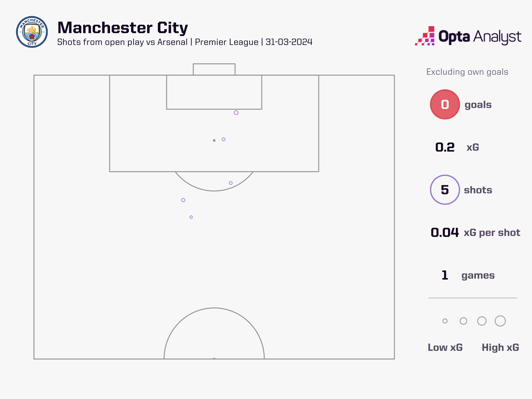Select the smallest Low xG legend circle
Viewport: 532px width, 399px height.
(445, 321)
